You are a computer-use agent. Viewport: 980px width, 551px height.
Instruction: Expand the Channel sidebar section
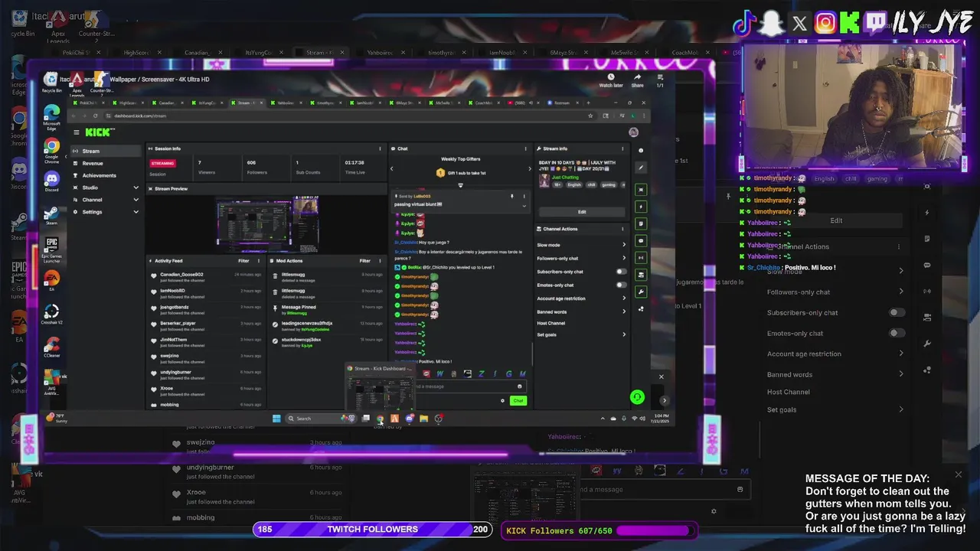(136, 200)
